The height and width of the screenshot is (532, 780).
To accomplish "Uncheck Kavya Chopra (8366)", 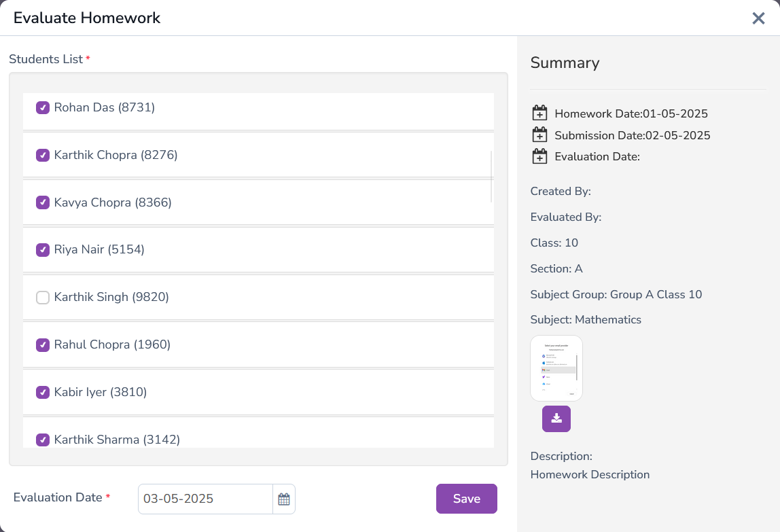I will tap(43, 202).
